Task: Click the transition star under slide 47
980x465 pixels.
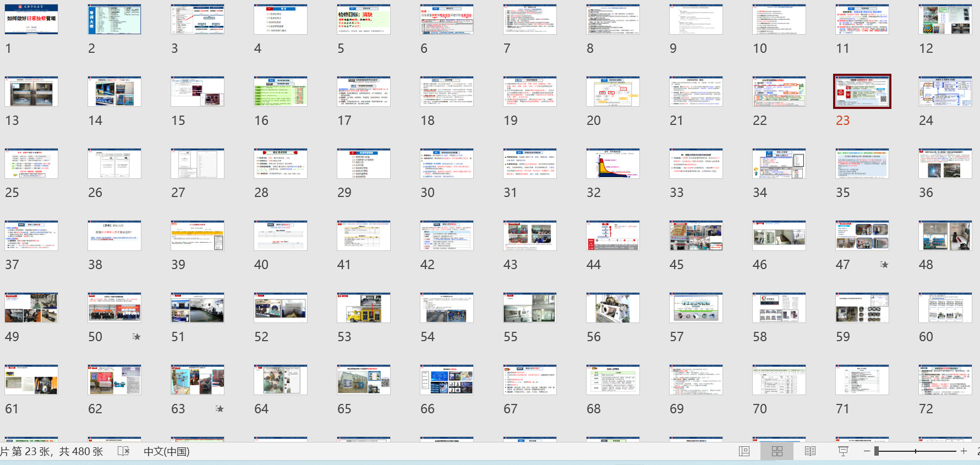Action: [x=884, y=265]
